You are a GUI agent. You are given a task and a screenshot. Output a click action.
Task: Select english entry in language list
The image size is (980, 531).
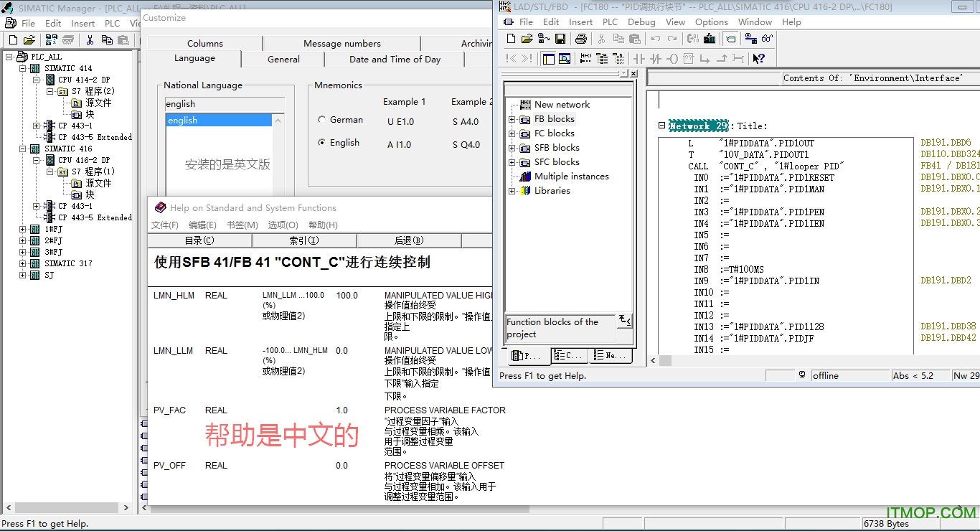point(219,121)
